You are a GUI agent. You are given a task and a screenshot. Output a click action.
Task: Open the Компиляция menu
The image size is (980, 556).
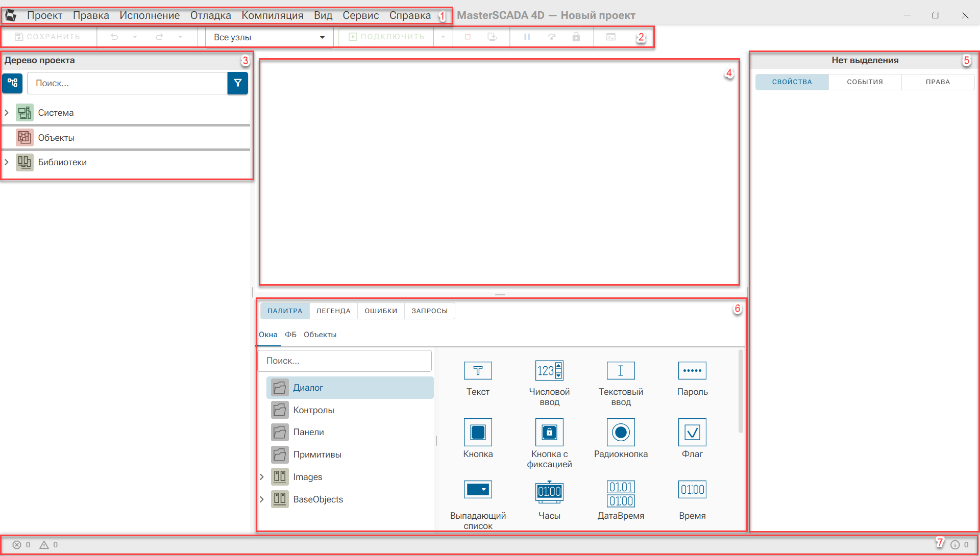pos(273,15)
